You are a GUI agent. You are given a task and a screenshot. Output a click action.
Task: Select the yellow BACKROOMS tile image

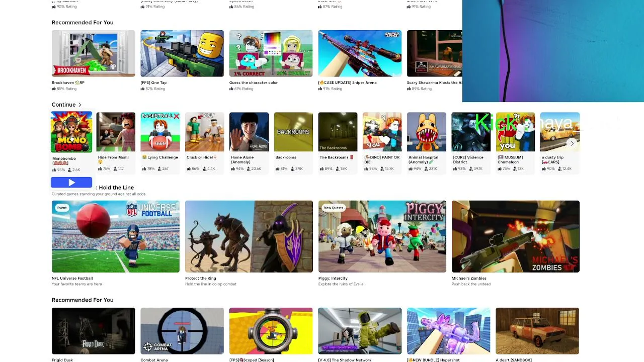tap(293, 132)
